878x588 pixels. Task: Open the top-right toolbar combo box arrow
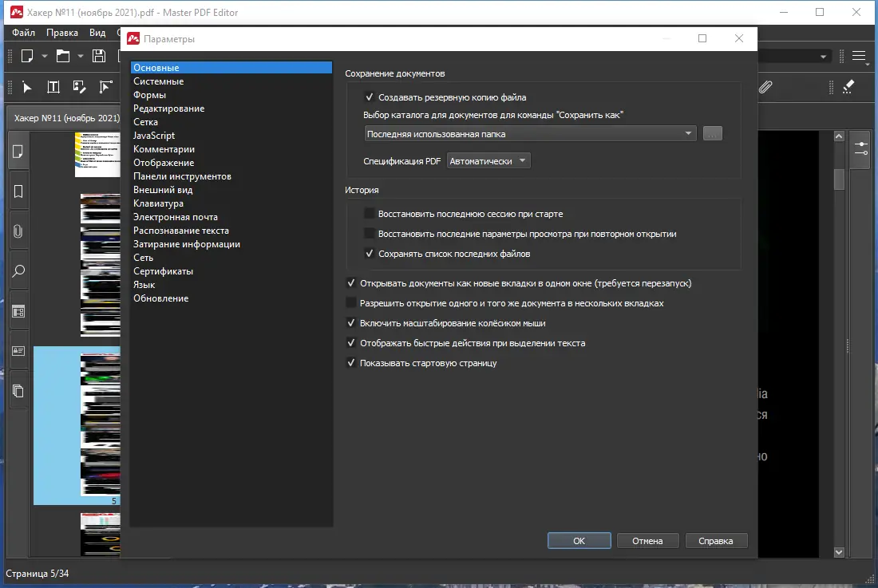coord(823,57)
